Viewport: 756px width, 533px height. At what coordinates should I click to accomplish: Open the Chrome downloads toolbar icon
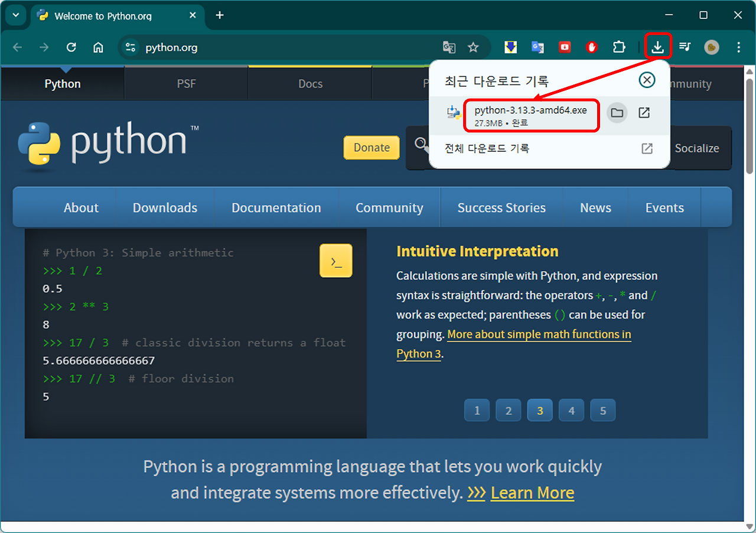coord(657,47)
